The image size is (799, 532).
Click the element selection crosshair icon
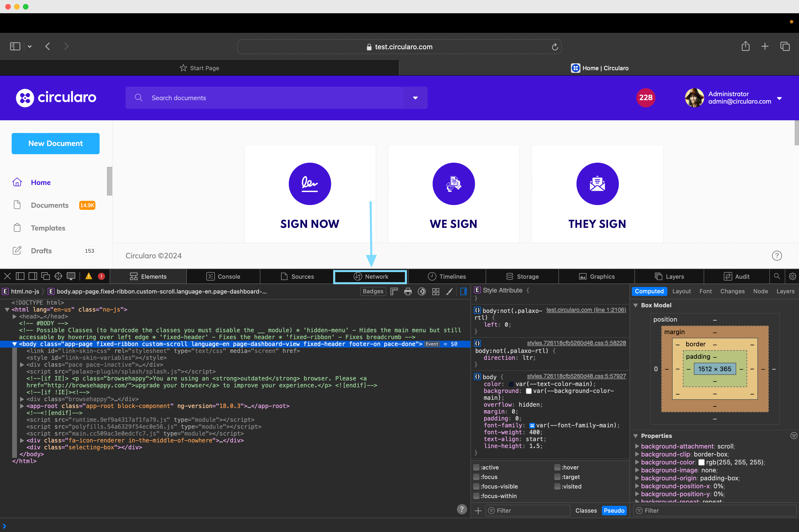[58, 276]
